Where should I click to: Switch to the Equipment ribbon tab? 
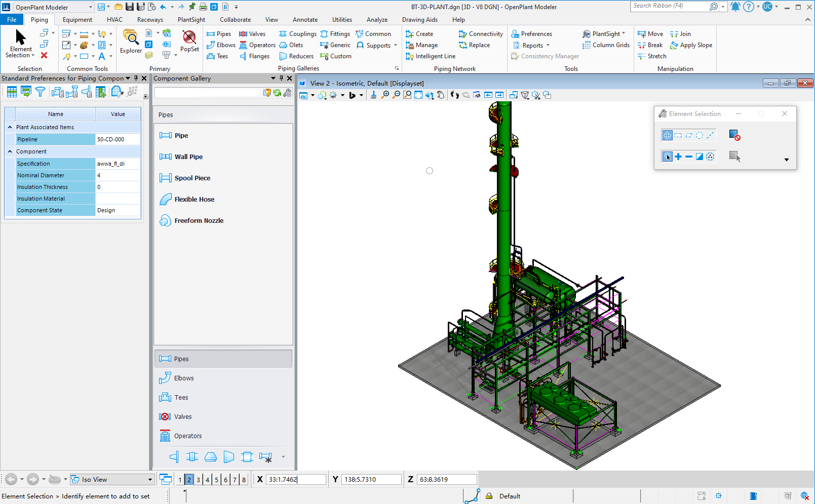coord(77,20)
